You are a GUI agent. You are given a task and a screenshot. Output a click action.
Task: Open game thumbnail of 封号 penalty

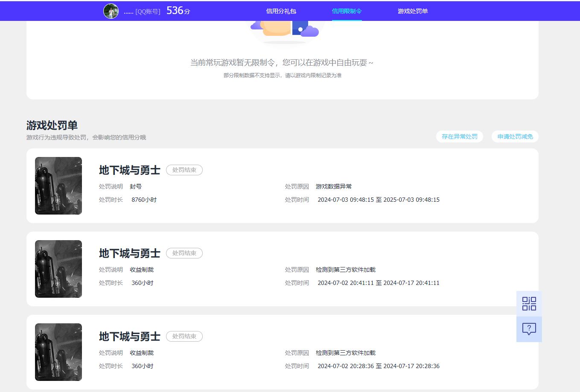58,186
